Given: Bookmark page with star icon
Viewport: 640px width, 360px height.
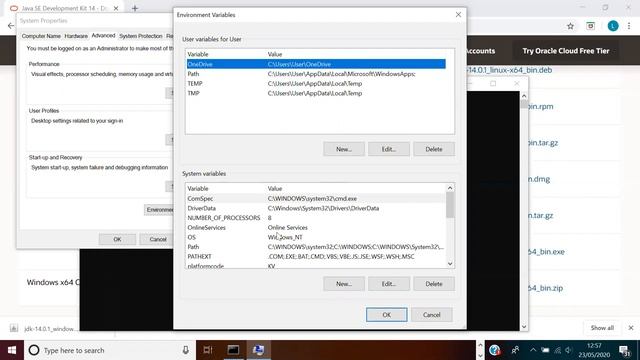Looking at the screenshot, I should click(570, 26).
